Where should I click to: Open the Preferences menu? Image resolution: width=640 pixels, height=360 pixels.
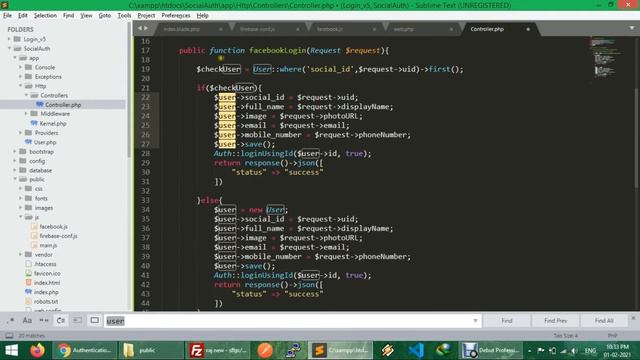click(x=176, y=16)
